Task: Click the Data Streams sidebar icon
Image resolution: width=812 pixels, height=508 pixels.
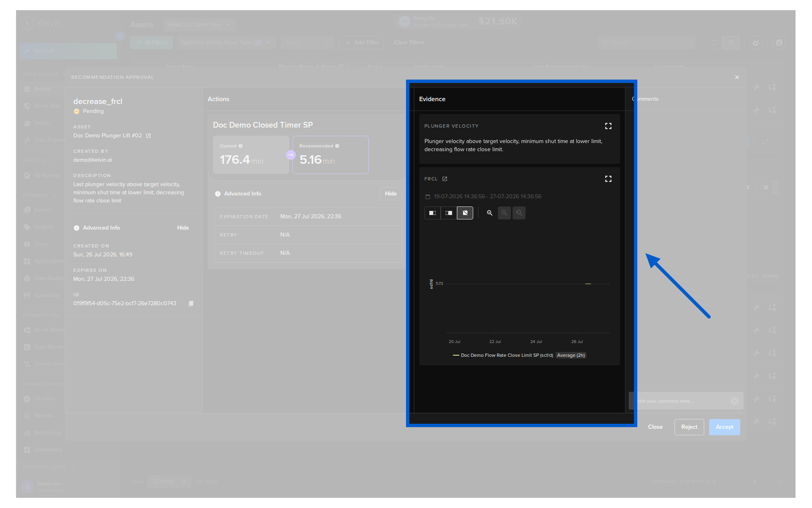Action: pyautogui.click(x=27, y=347)
